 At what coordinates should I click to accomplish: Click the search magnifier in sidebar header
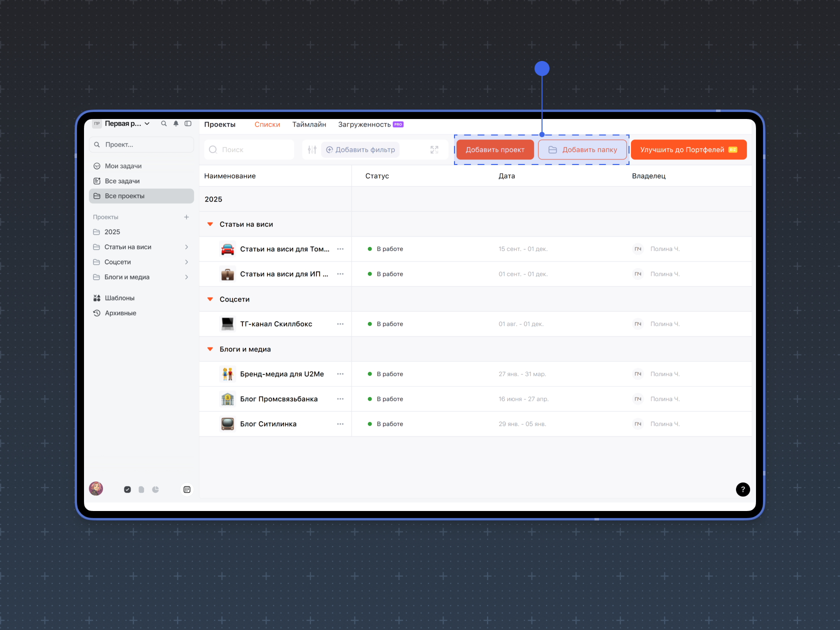click(163, 123)
